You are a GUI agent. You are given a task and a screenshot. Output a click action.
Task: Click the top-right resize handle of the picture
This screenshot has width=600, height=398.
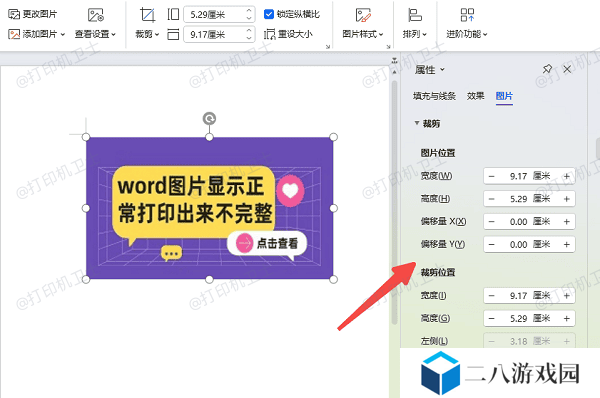coord(333,137)
